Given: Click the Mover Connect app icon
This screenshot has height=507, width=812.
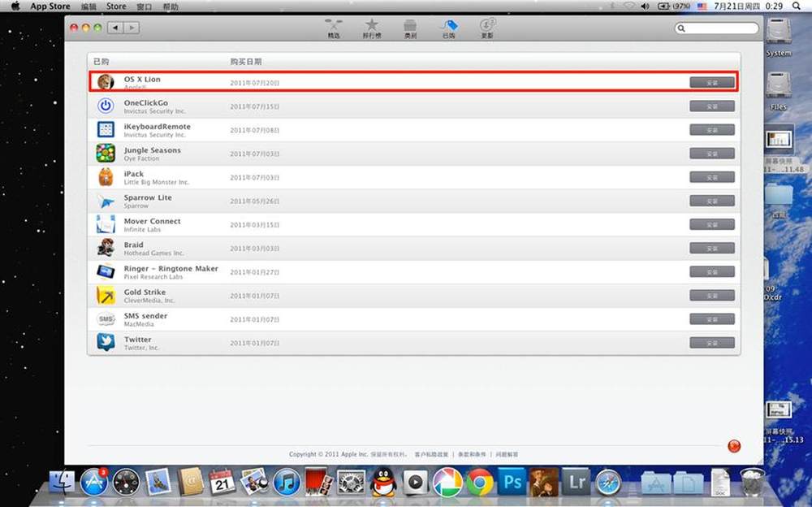Looking at the screenshot, I should [106, 224].
